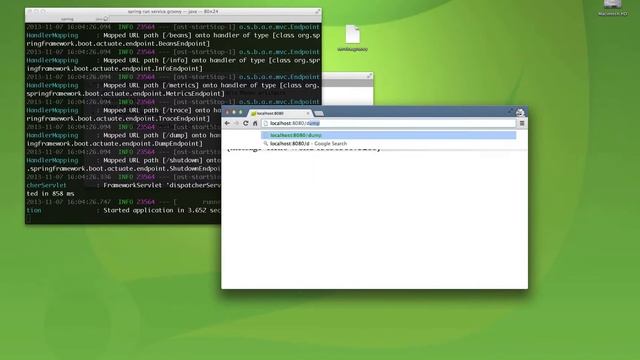Open the browser home page

click(x=255, y=123)
